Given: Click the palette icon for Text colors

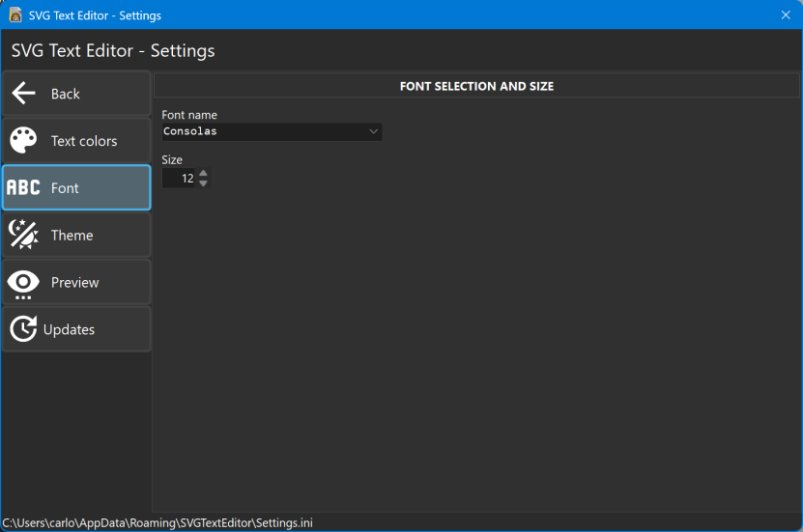Looking at the screenshot, I should tap(23, 141).
